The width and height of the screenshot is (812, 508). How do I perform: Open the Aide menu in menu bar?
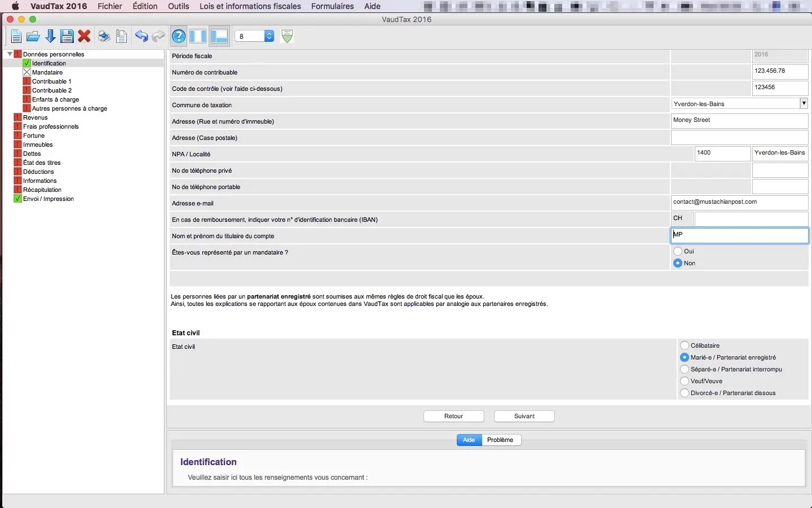(372, 6)
